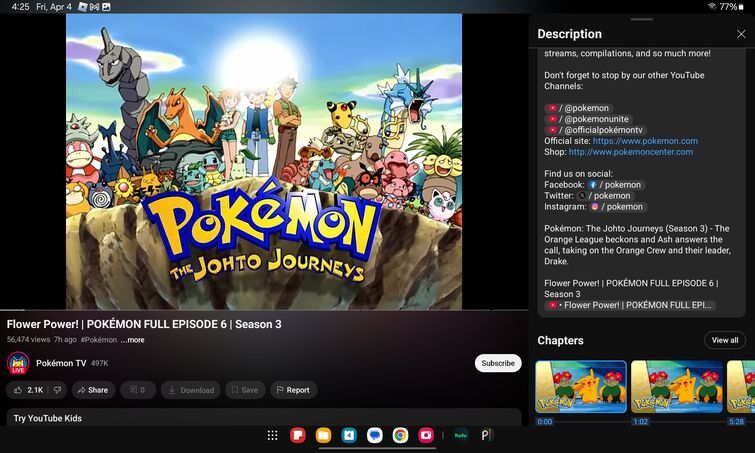Screen dimensions: 755x453
Task: Open the Twitter / pokemon chip
Action: 605,196
